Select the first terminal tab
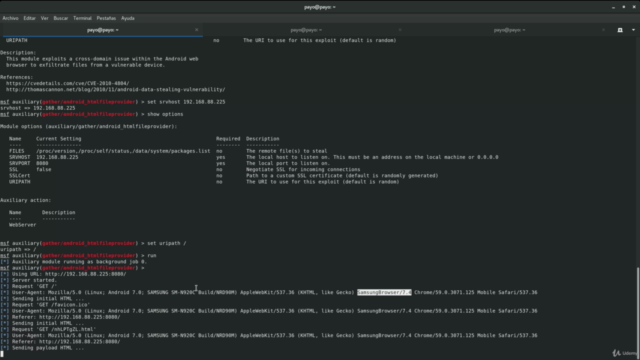This screenshot has width=640, height=360. [x=102, y=30]
